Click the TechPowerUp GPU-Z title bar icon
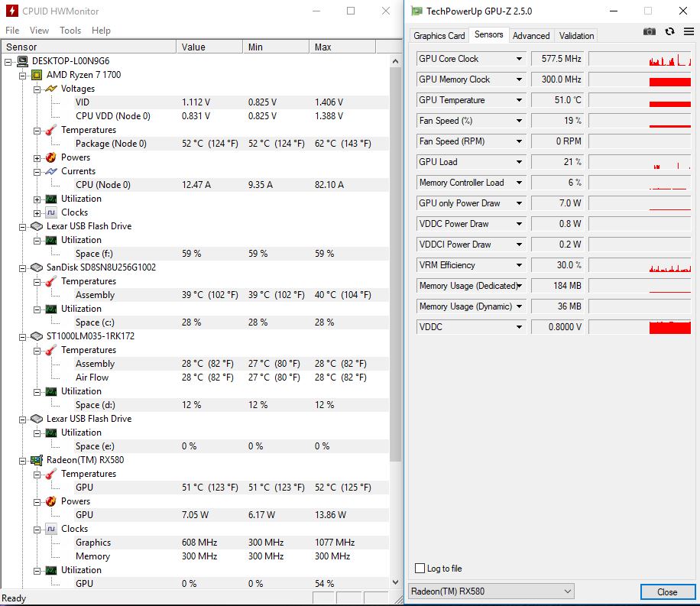Image resolution: width=700 pixels, height=606 pixels. 416,11
